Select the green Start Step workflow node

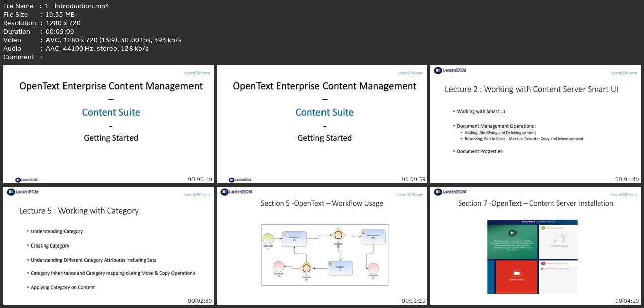tap(268, 239)
